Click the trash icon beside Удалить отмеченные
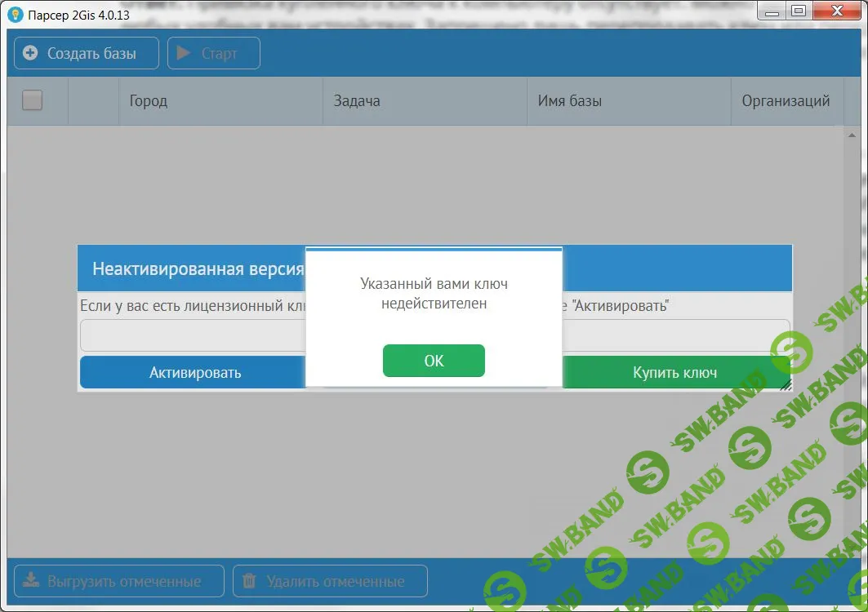 tap(249, 581)
